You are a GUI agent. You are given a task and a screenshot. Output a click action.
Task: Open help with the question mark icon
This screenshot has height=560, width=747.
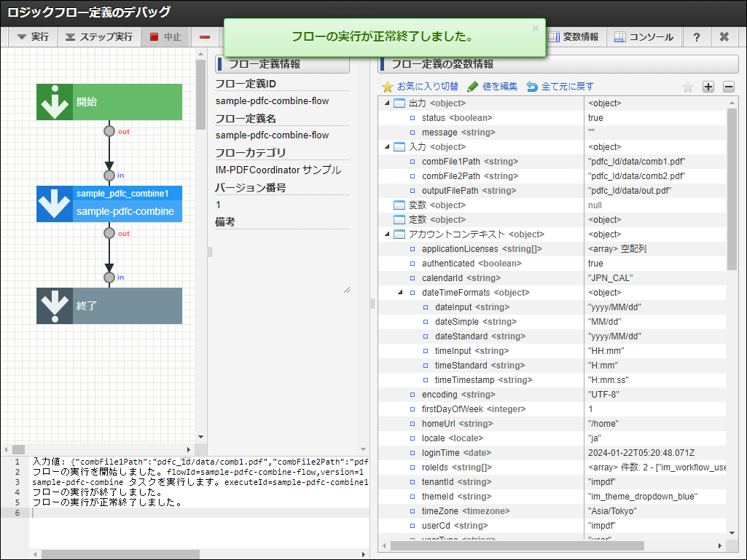pos(697,37)
